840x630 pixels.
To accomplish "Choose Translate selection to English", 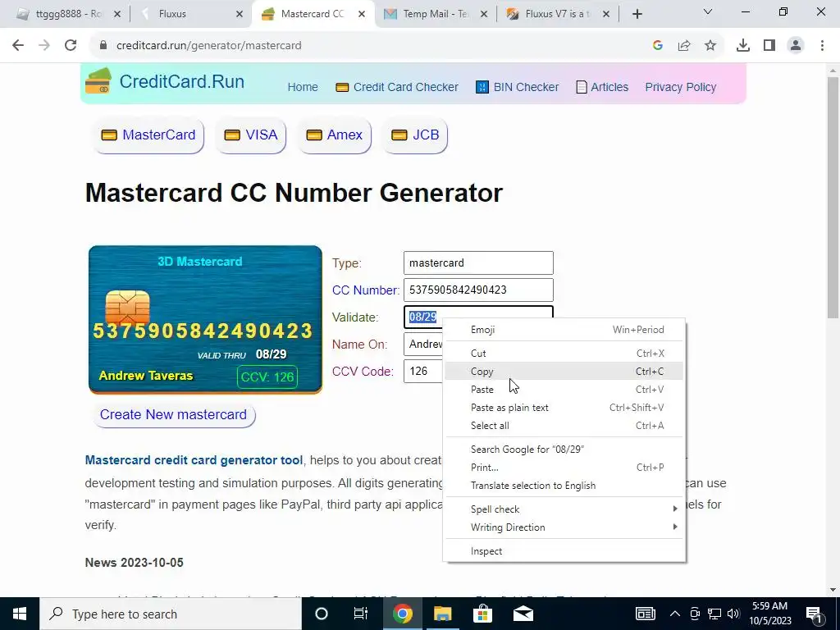I will [x=564, y=486].
